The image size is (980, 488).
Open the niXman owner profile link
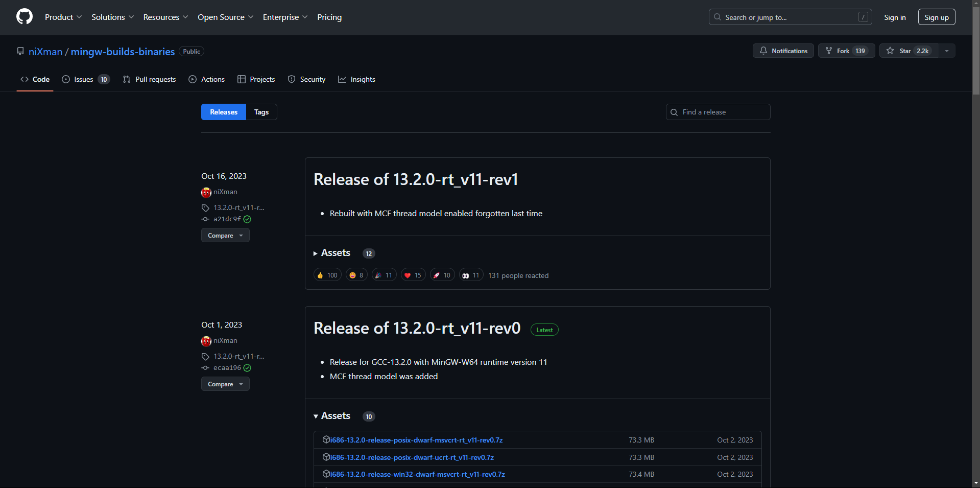(45, 52)
